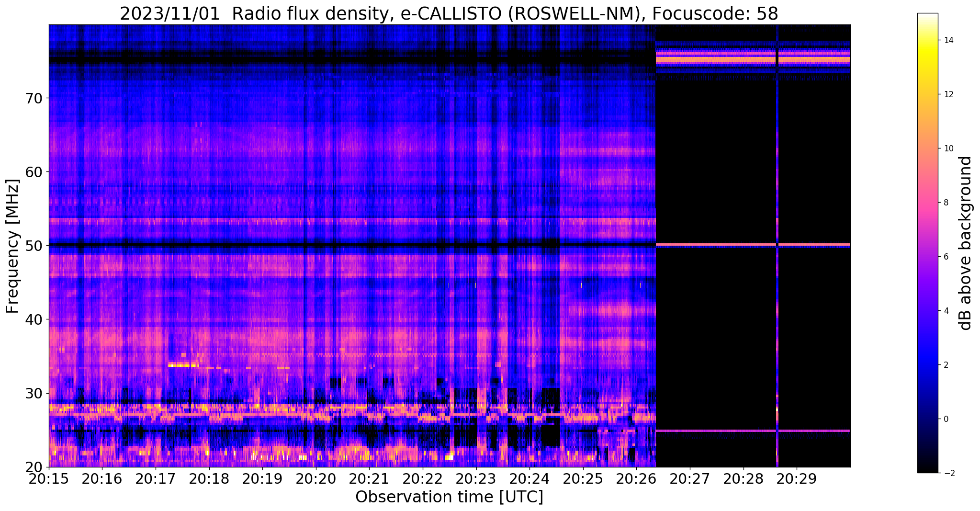Click the 20:19 time tick label

(x=262, y=478)
